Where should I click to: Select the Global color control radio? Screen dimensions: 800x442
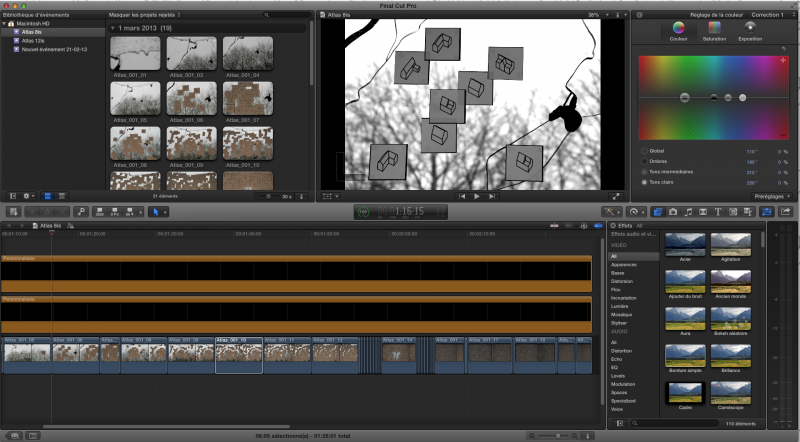point(644,151)
